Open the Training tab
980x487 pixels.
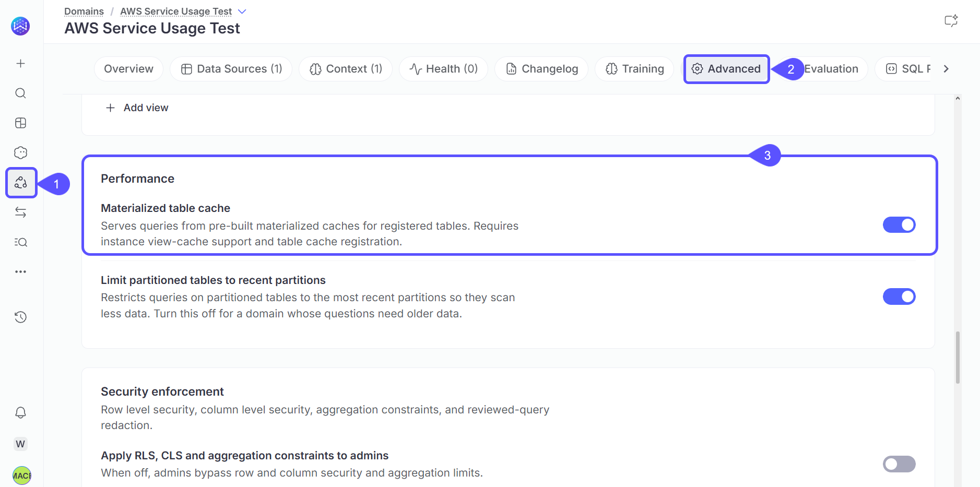pyautogui.click(x=634, y=69)
